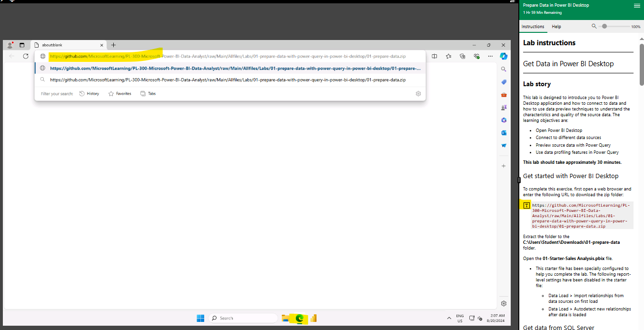This screenshot has height=330, width=644.
Task: Click the Type Text icon beside the URL
Action: [526, 206]
